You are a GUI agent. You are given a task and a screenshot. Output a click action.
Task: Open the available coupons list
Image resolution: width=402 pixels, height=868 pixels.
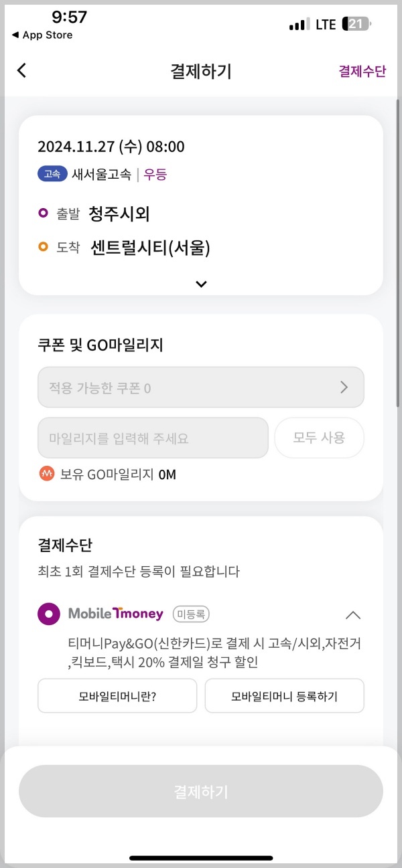pos(201,387)
